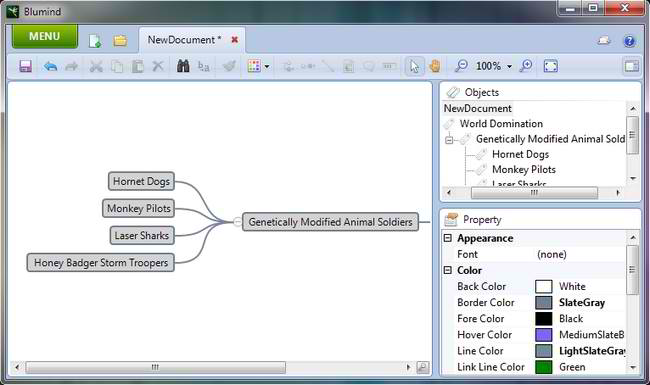Click the color theme grid icon

tap(254, 66)
